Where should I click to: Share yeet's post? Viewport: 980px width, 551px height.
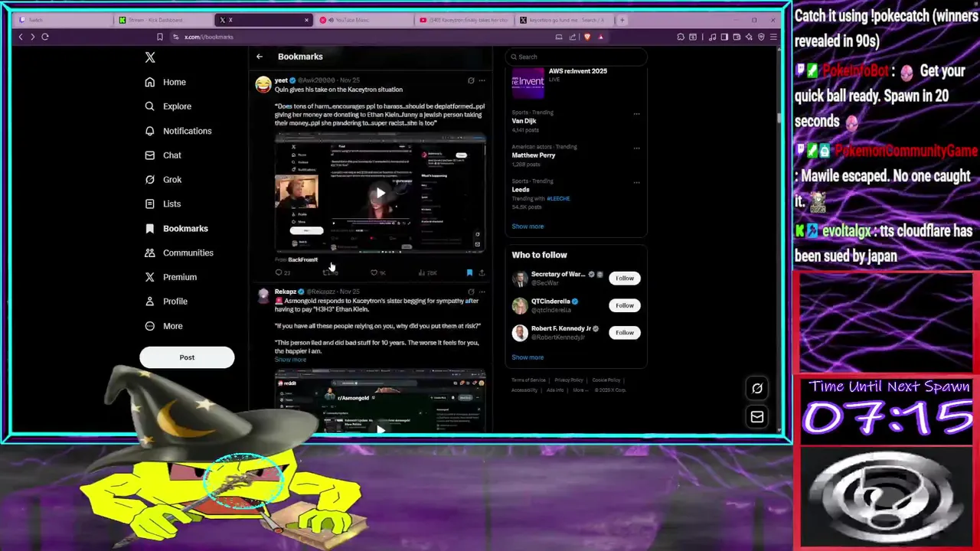pyautogui.click(x=482, y=272)
